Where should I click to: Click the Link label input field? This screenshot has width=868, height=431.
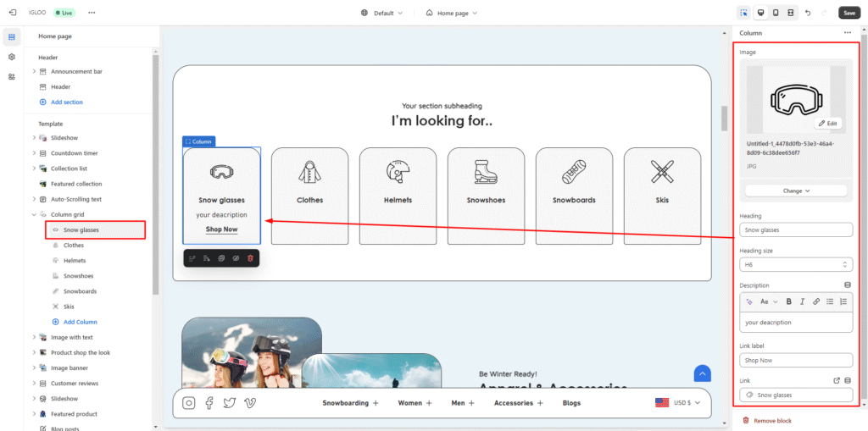point(795,361)
